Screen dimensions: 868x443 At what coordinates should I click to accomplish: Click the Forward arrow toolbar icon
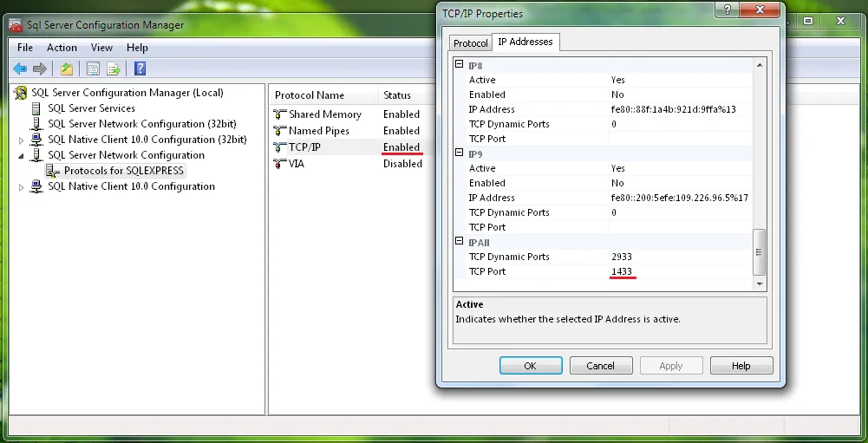click(40, 68)
